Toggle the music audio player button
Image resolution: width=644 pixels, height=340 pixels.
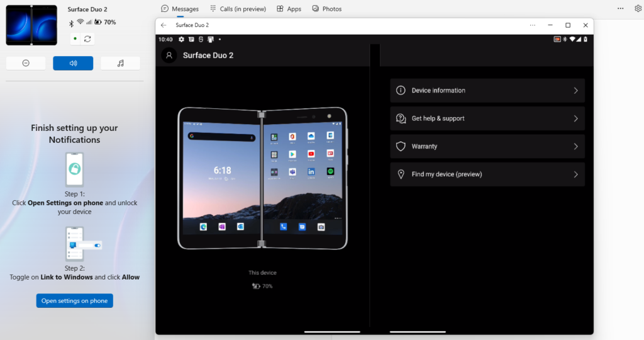click(120, 63)
